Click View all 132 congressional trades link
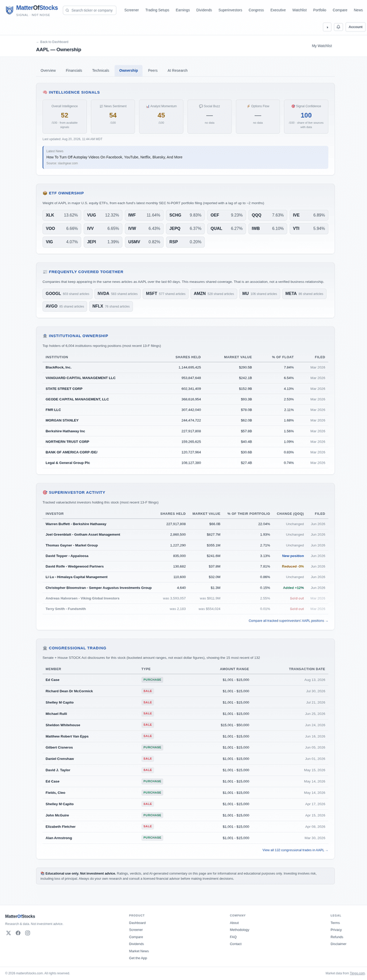This screenshot has height=980, width=367. pyautogui.click(x=295, y=850)
